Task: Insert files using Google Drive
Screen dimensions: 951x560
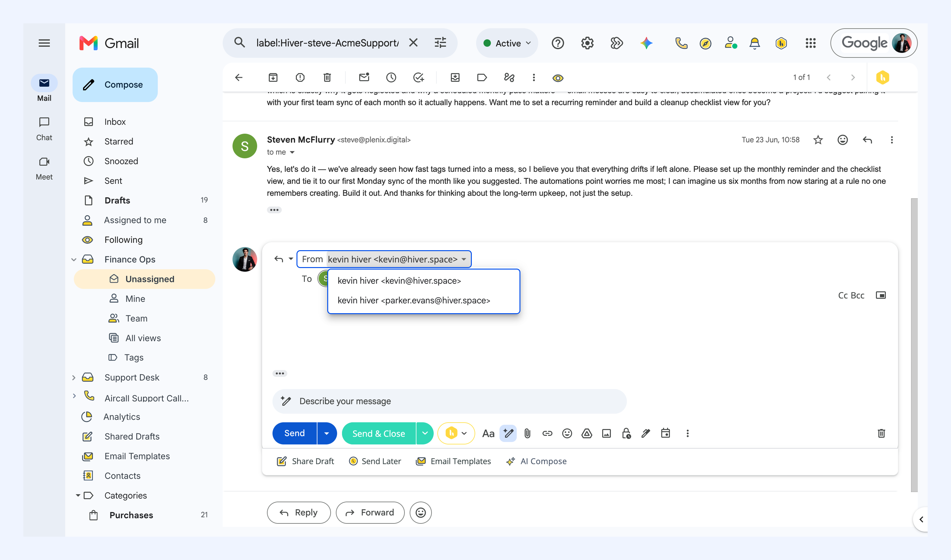Action: [x=587, y=434]
